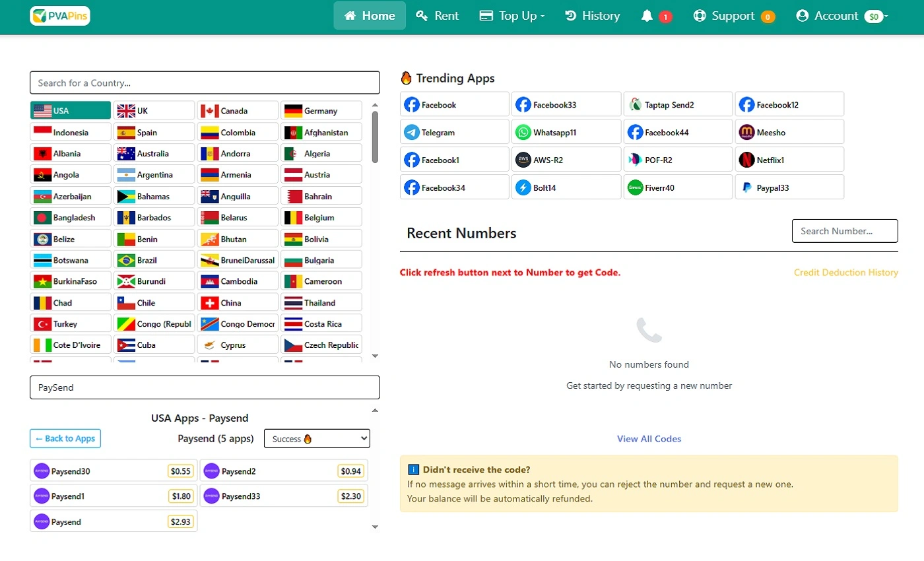Select Belgium in the country list

(x=321, y=217)
